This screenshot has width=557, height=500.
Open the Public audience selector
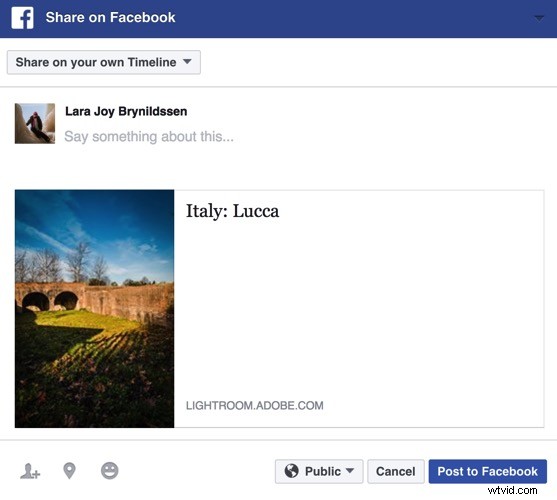pyautogui.click(x=319, y=471)
